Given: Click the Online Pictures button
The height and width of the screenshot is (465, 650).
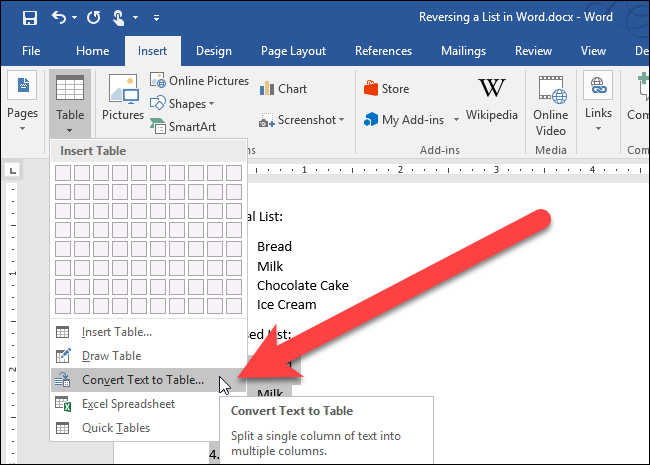Looking at the screenshot, I should [x=199, y=80].
